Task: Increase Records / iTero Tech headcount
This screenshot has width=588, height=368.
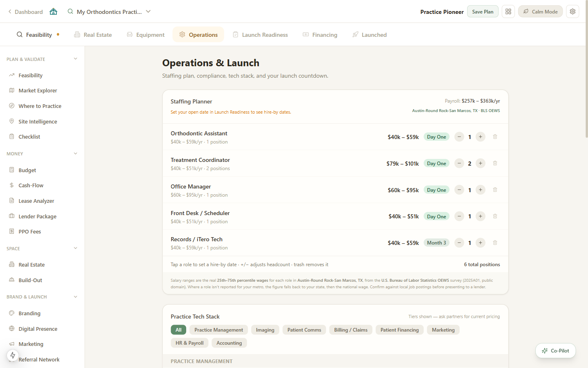Action: [x=481, y=243]
